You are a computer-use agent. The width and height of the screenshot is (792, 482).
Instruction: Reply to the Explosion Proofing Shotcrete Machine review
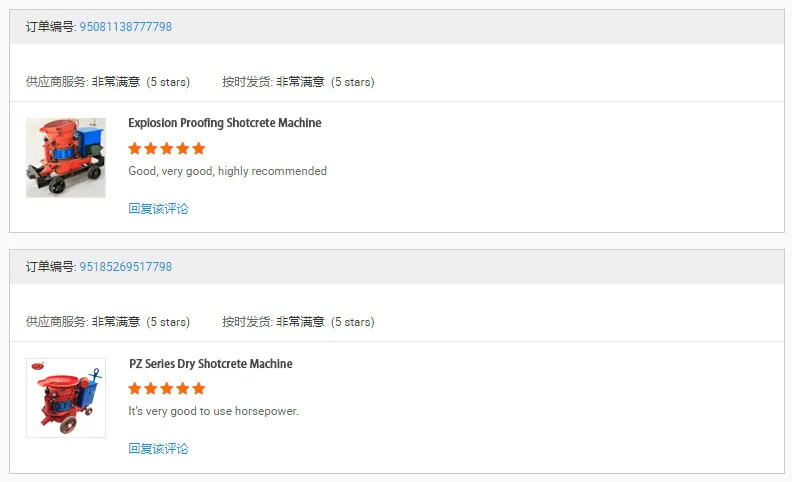pyautogui.click(x=158, y=209)
